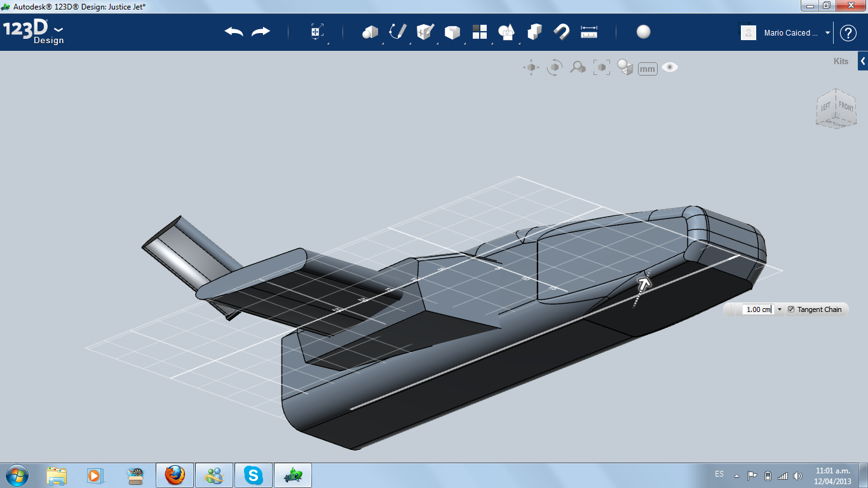The width and height of the screenshot is (868, 488).
Task: Toggle the visibility eye icon
Action: click(x=670, y=67)
